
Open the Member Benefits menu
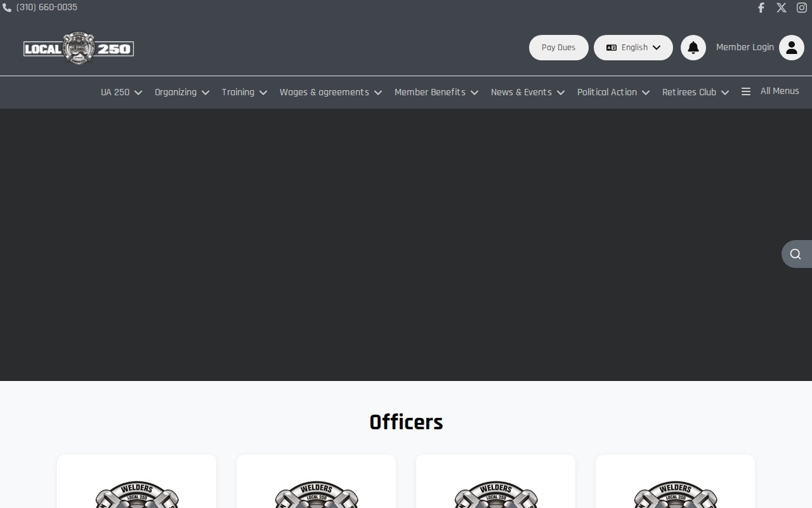pyautogui.click(x=436, y=92)
